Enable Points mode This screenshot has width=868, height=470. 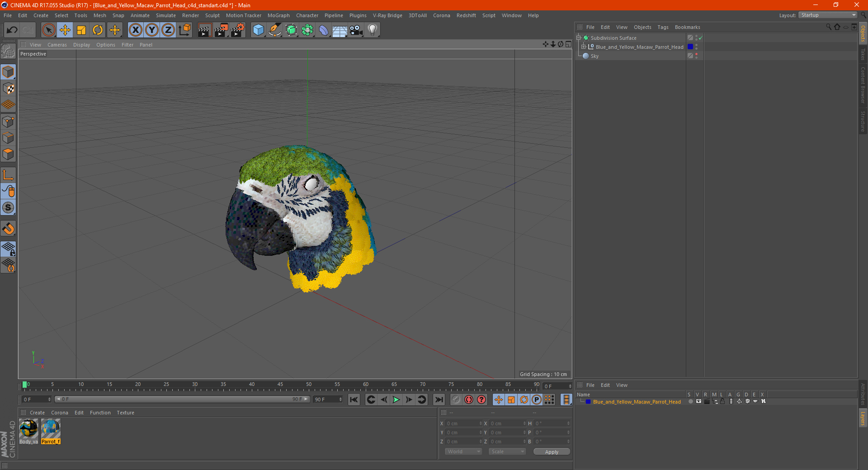pos(8,122)
